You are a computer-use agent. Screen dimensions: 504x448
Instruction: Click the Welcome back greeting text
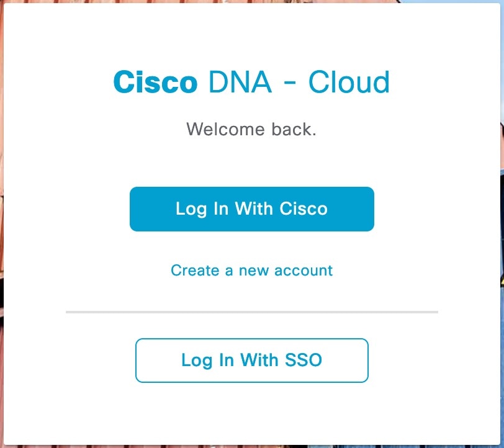[251, 130]
